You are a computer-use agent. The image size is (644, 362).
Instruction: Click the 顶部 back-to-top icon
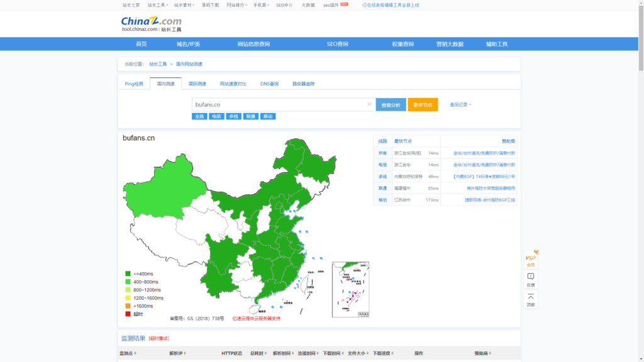point(531,300)
